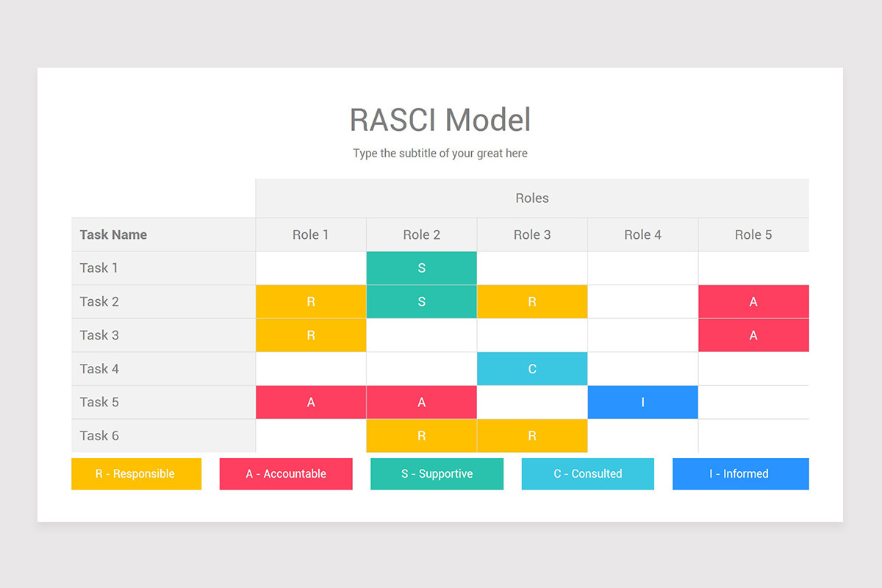Select the R cell for Task 6 Role 3
The height and width of the screenshot is (588, 882).
pyautogui.click(x=532, y=435)
